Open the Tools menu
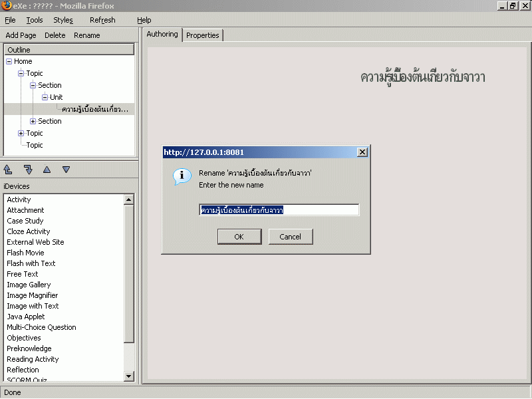The width and height of the screenshot is (532, 399). (35, 20)
